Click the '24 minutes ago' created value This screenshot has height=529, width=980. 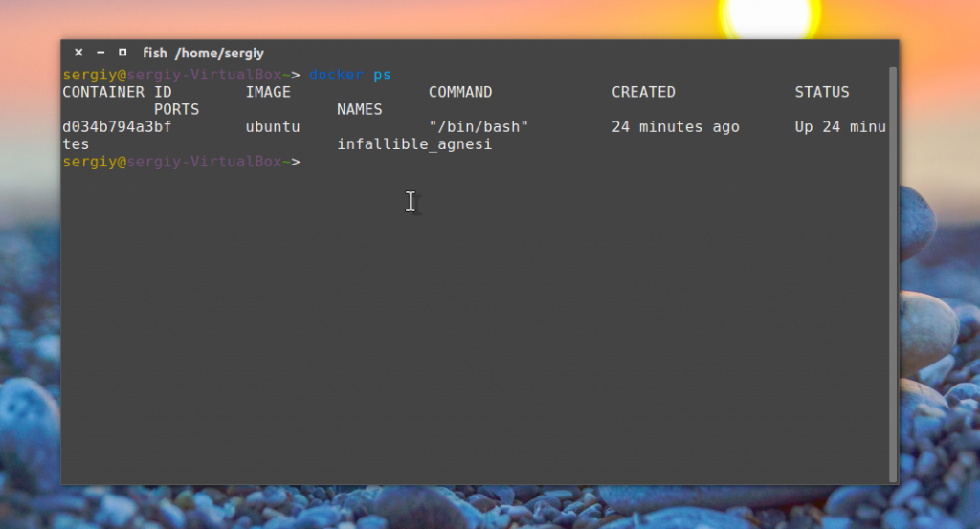pyautogui.click(x=676, y=127)
